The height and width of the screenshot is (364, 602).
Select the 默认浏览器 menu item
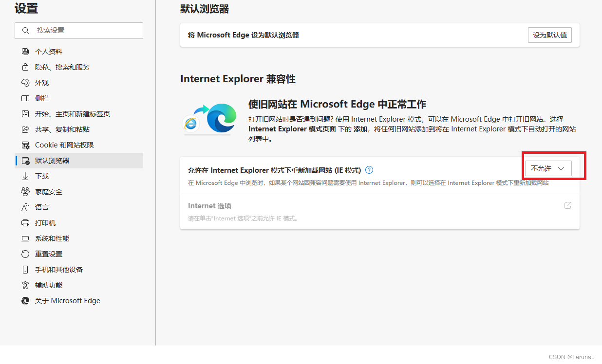coord(79,161)
